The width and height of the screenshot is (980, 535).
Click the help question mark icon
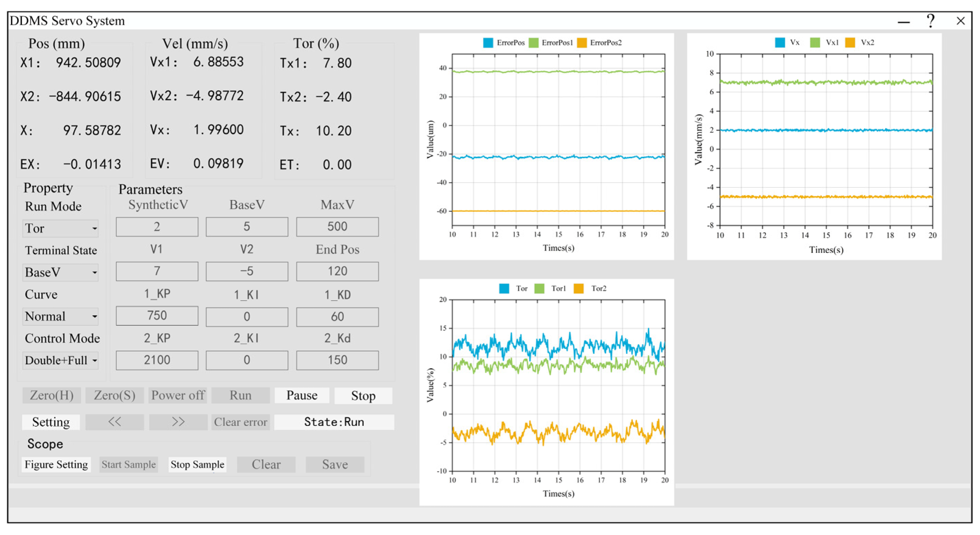tap(930, 21)
